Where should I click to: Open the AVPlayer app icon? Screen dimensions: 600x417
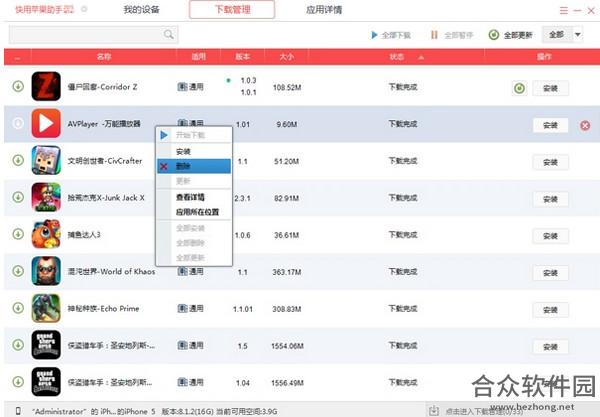click(46, 123)
